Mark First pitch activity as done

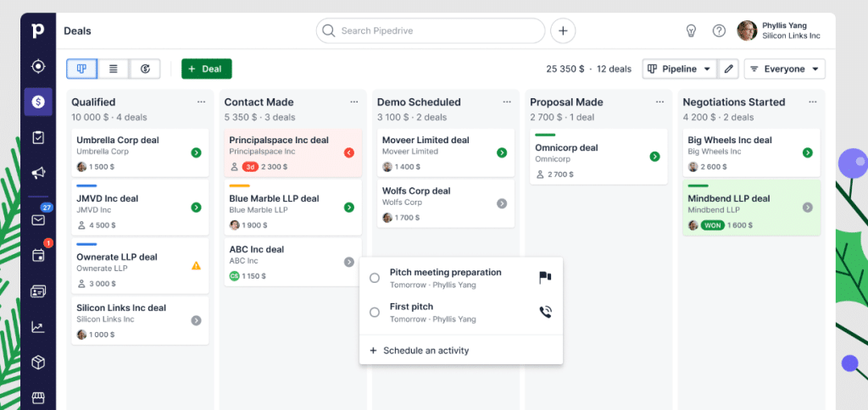[374, 313]
